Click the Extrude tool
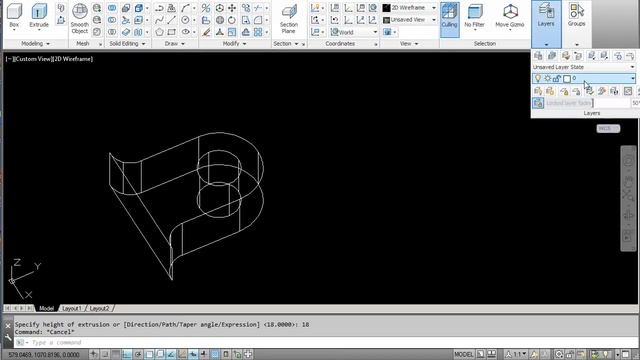The height and width of the screenshot is (360, 640). [x=39, y=16]
